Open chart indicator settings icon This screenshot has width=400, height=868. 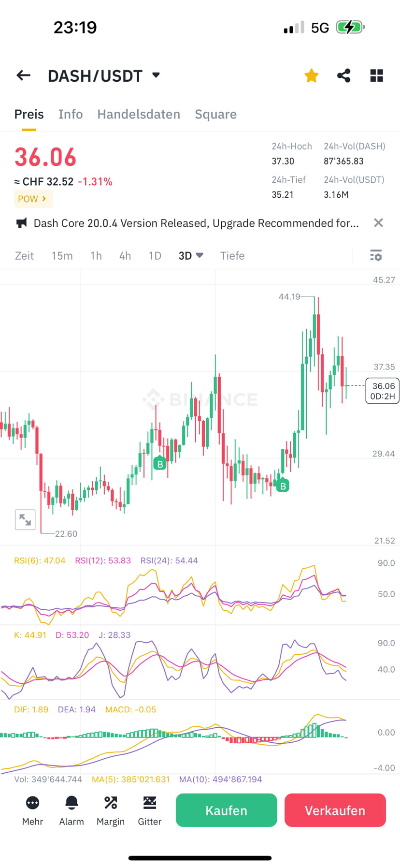[x=376, y=255]
